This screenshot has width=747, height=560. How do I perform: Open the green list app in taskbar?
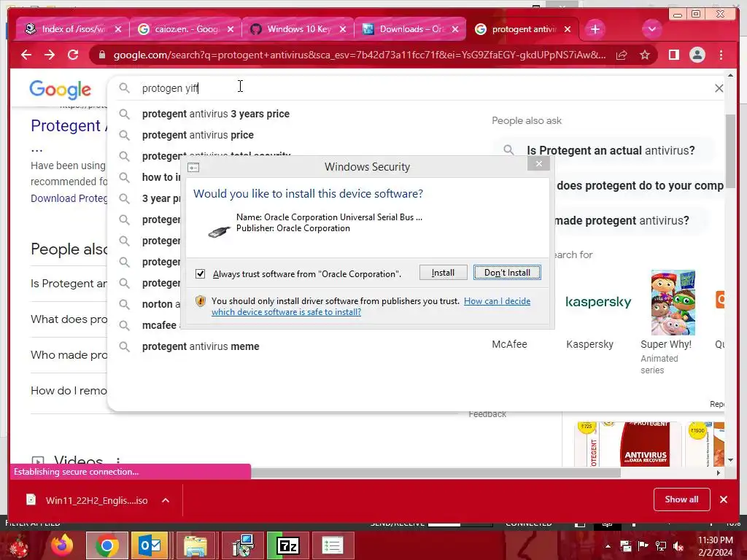pos(333,545)
